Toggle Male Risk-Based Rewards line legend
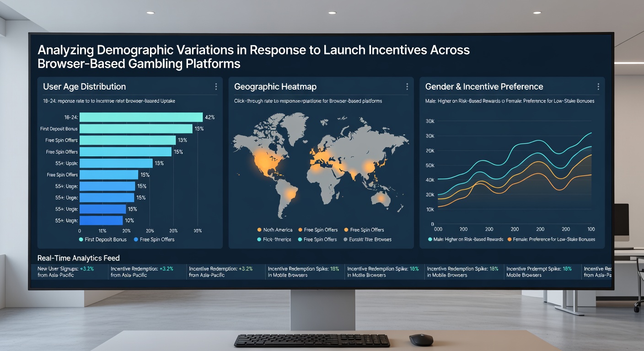This screenshot has height=351, width=644. click(466, 239)
